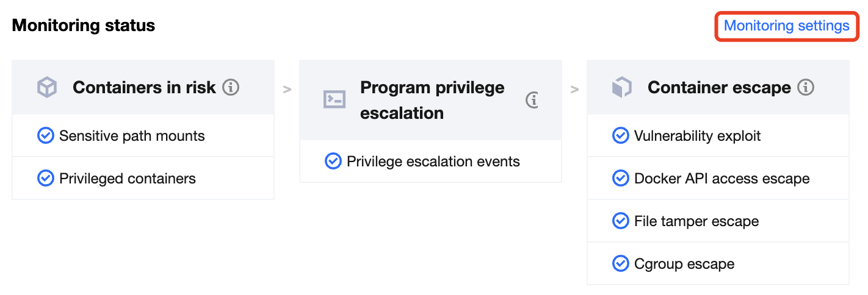Viewport: 868px width, 295px height.
Task: Click info icon next to Container escape
Action: pyautogui.click(x=806, y=87)
